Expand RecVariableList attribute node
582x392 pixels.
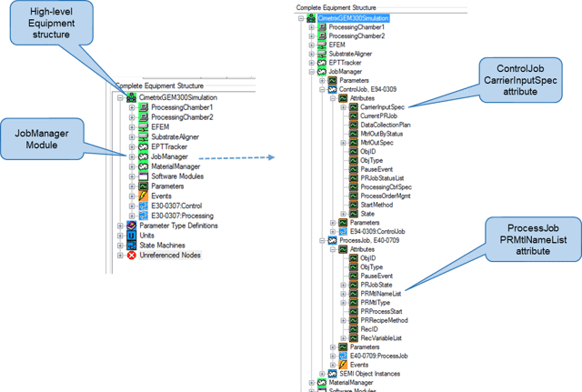344,338
